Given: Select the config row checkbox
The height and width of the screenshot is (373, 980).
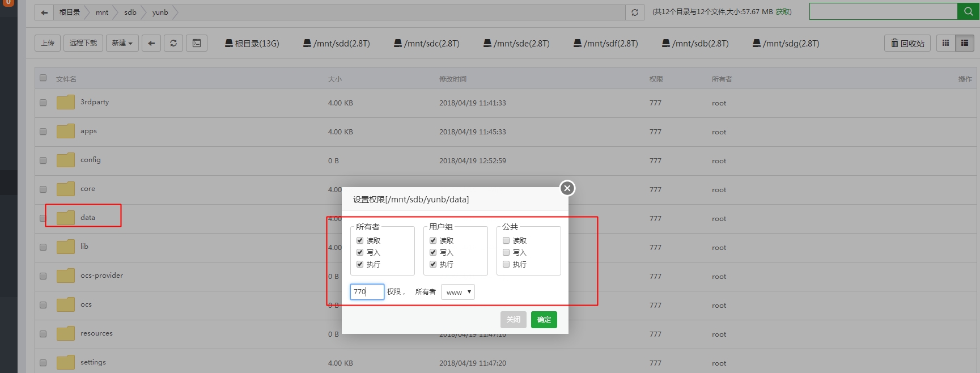Looking at the screenshot, I should coord(43,160).
